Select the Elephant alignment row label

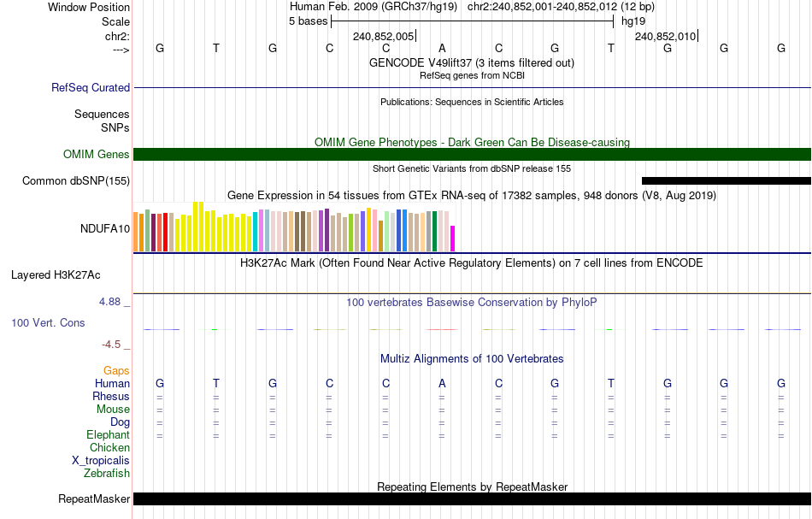108,434
